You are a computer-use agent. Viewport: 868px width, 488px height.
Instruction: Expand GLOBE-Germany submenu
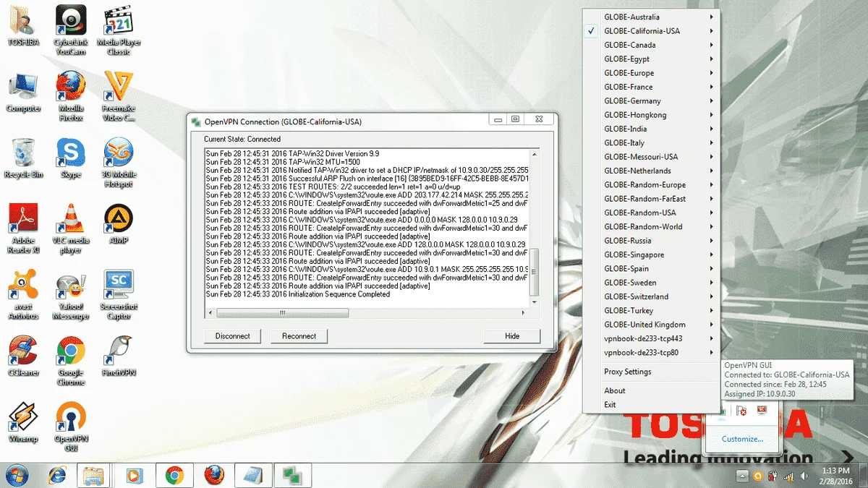point(652,101)
